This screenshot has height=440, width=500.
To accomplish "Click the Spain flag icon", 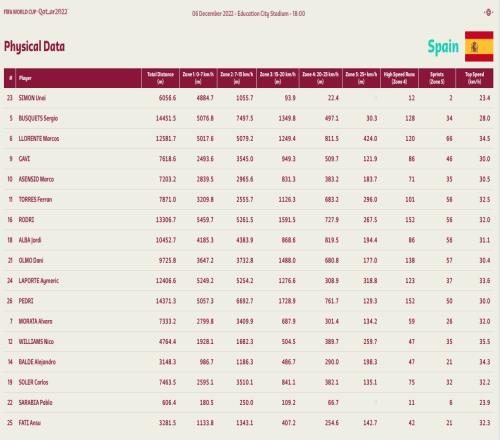I will click(479, 46).
